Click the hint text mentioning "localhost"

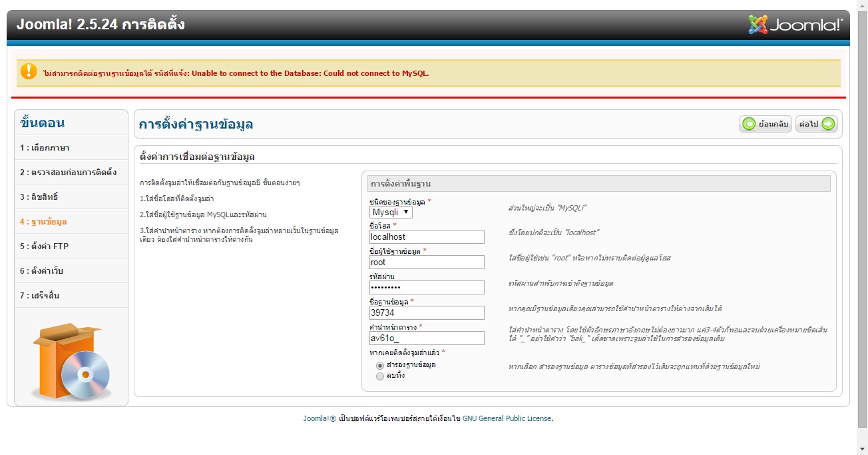point(553,232)
